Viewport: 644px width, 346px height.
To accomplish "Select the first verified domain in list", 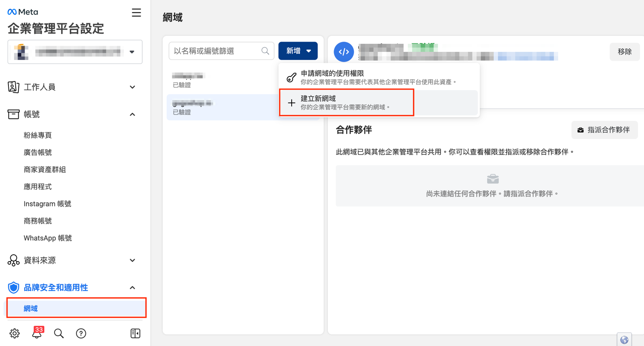I will point(222,80).
